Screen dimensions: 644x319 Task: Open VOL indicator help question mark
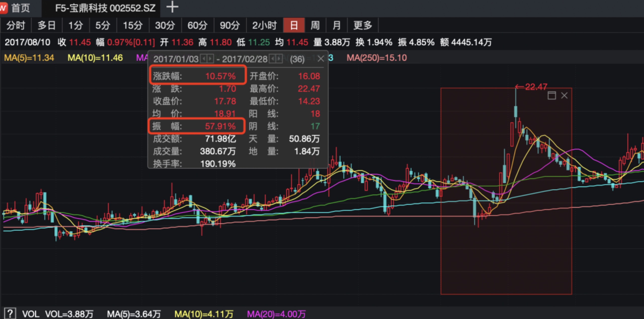click(10, 313)
